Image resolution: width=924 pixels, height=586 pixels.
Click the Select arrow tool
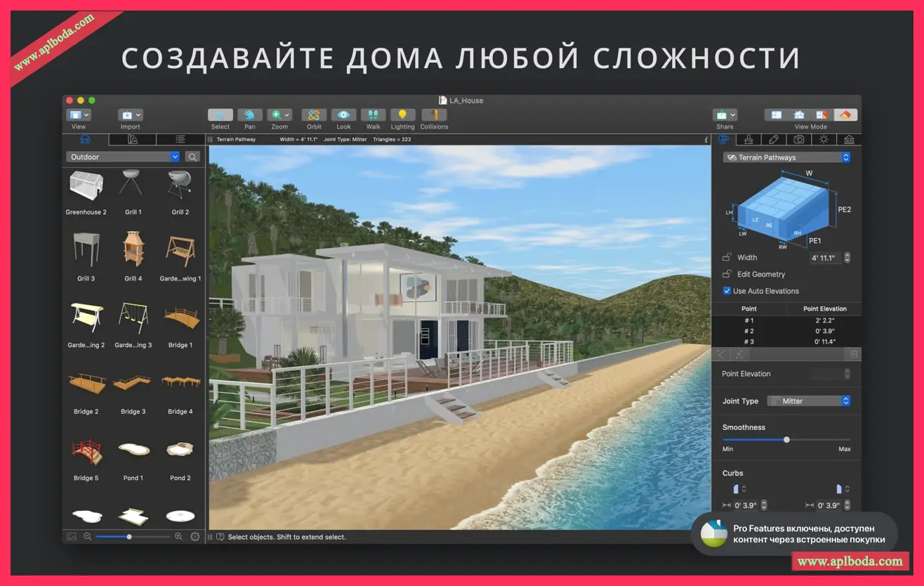pyautogui.click(x=220, y=115)
